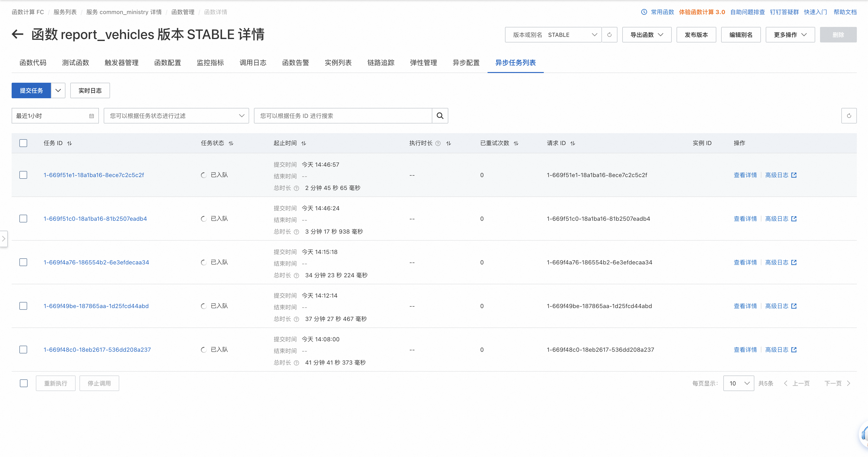Open the 触发器管理 tab

(x=122, y=63)
